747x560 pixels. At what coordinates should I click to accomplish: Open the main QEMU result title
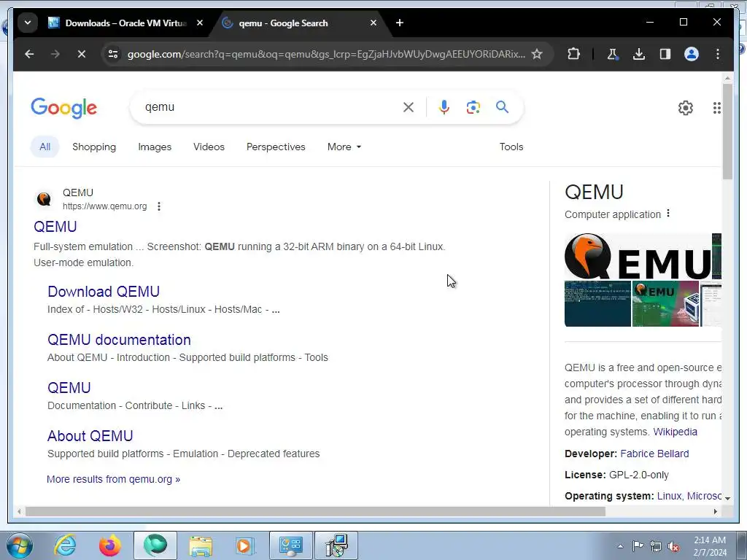tap(55, 227)
